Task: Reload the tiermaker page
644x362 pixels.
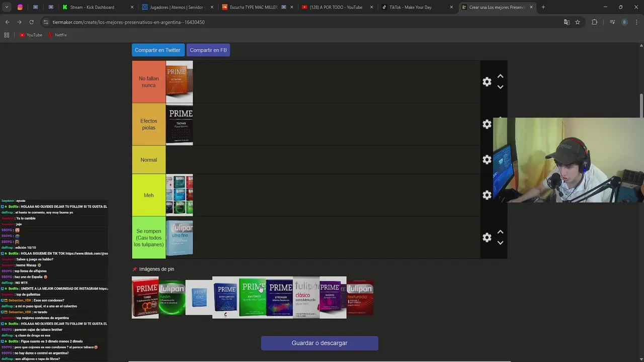Action: (x=31, y=22)
